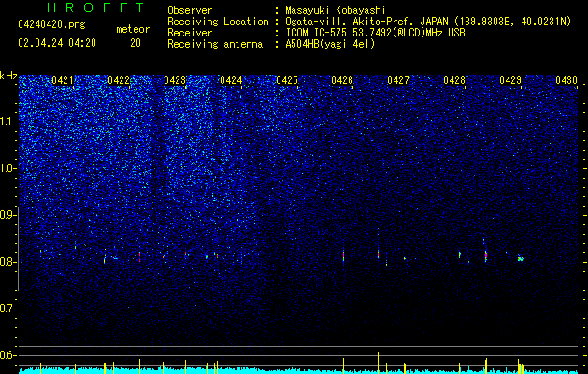
Task: Click the 0429 time marker
Action: point(510,80)
